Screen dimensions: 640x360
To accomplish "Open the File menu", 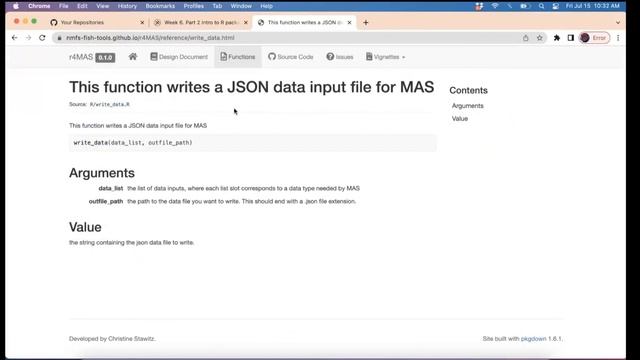I will (64, 6).
